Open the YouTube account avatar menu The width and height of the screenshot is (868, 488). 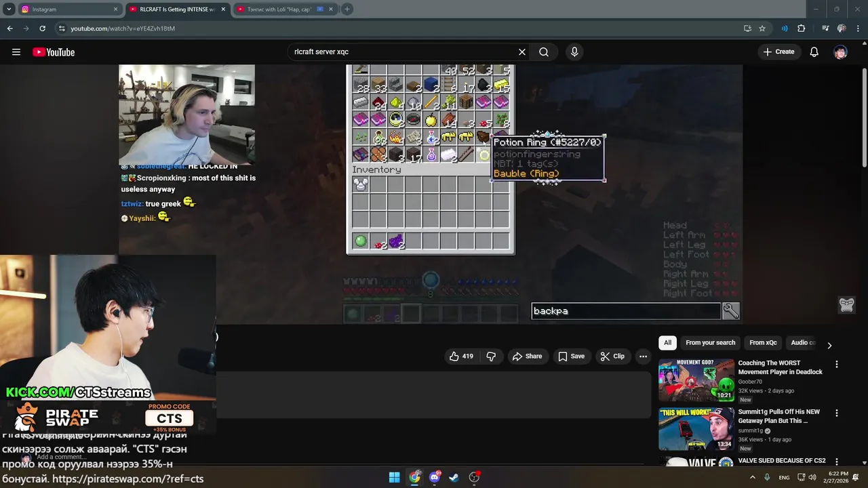point(841,52)
